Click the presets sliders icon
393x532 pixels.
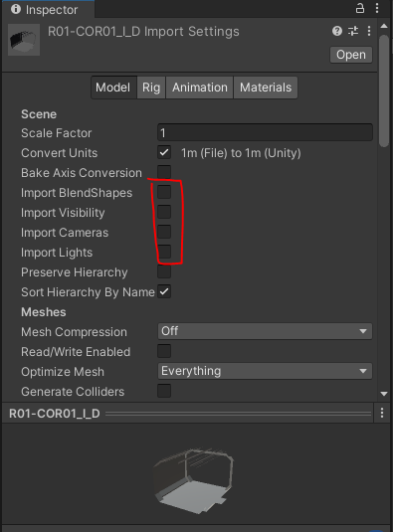[x=353, y=31]
